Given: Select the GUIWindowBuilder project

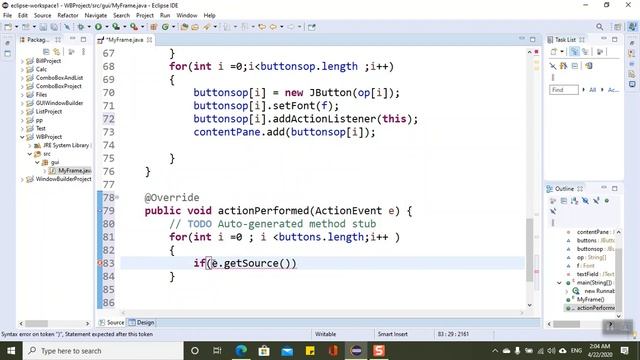Looking at the screenshot, I should click(x=59, y=103).
